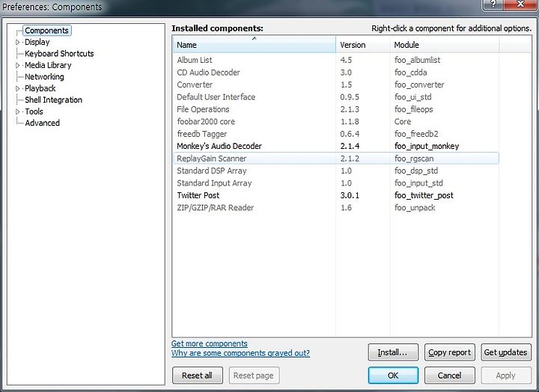
Task: Select the Converter component row
Action: (335, 85)
